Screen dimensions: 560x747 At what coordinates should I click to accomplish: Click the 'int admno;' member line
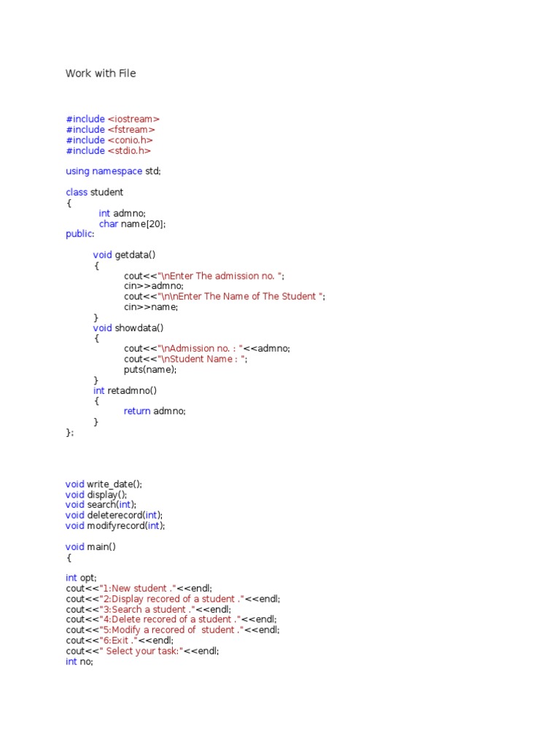122,213
